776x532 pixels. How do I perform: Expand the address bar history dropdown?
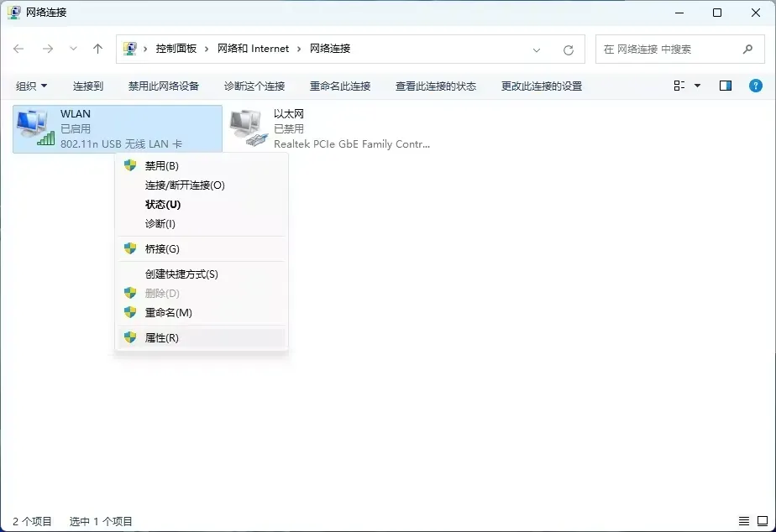tap(537, 50)
